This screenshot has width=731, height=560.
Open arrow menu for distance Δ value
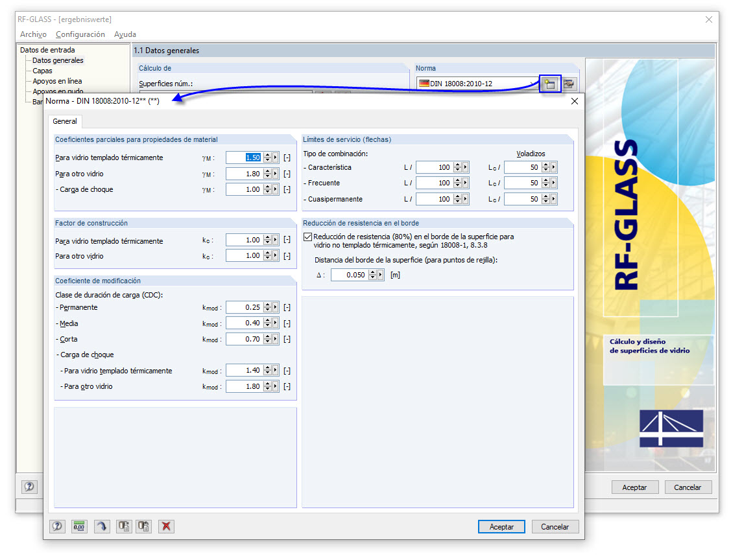[x=380, y=275]
